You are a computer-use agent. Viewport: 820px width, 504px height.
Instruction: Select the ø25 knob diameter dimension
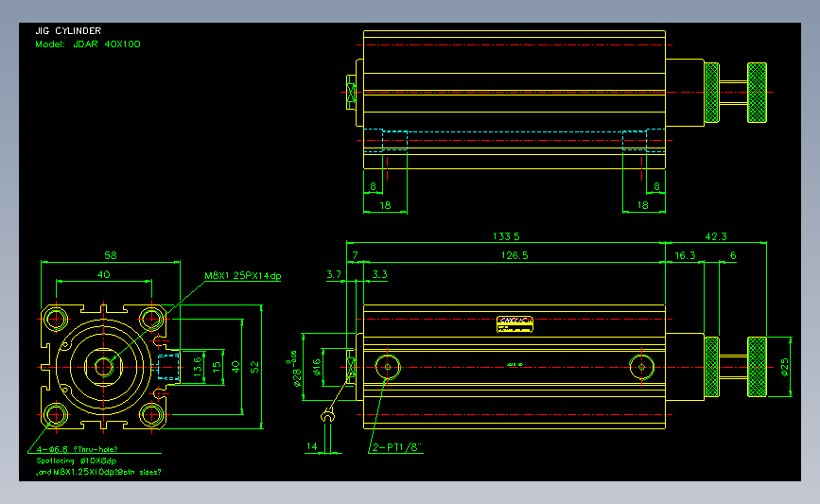coord(784,367)
